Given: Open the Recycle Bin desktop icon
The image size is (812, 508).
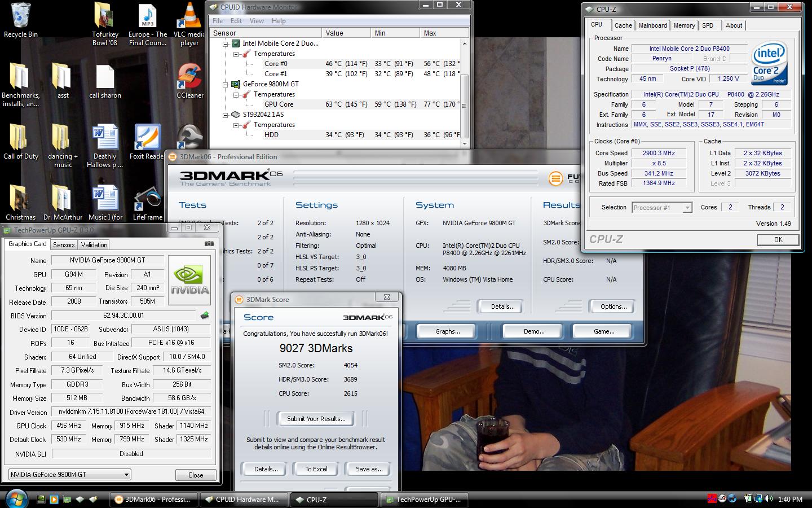Looking at the screenshot, I should point(20,20).
